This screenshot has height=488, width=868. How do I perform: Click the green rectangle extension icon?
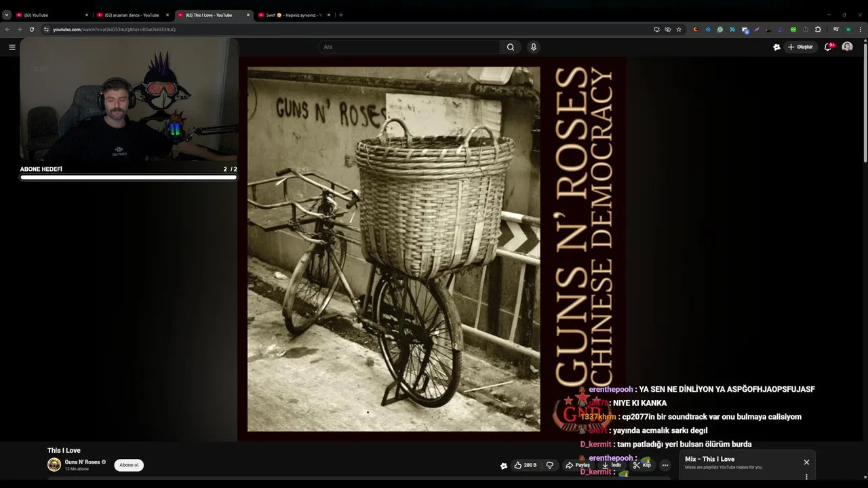[793, 29]
